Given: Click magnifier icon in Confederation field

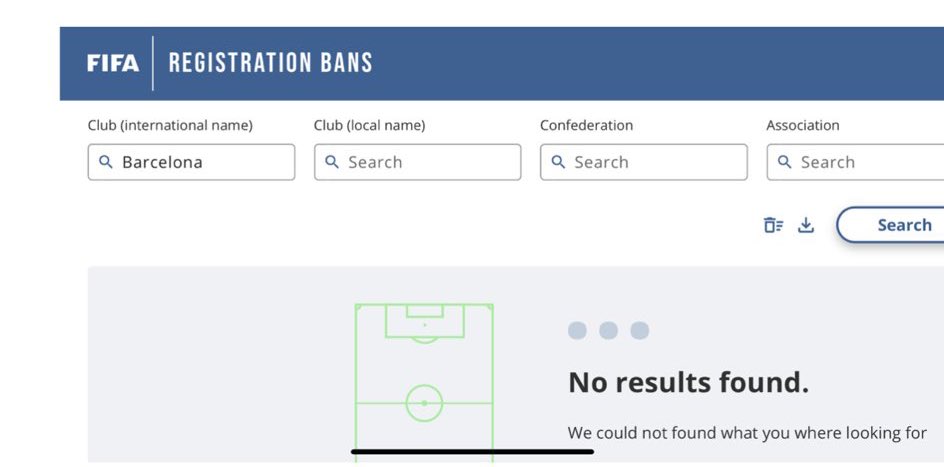Looking at the screenshot, I should click(558, 162).
